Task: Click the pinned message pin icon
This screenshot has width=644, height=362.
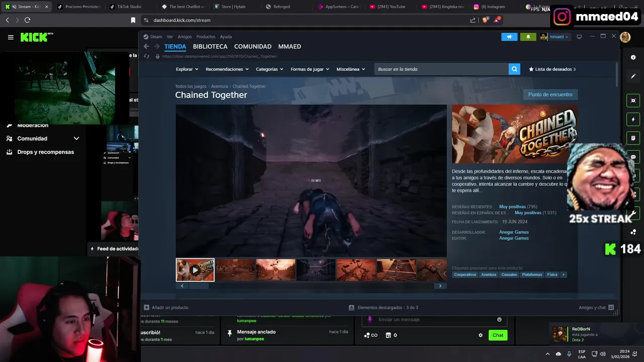Action: pyautogui.click(x=230, y=333)
